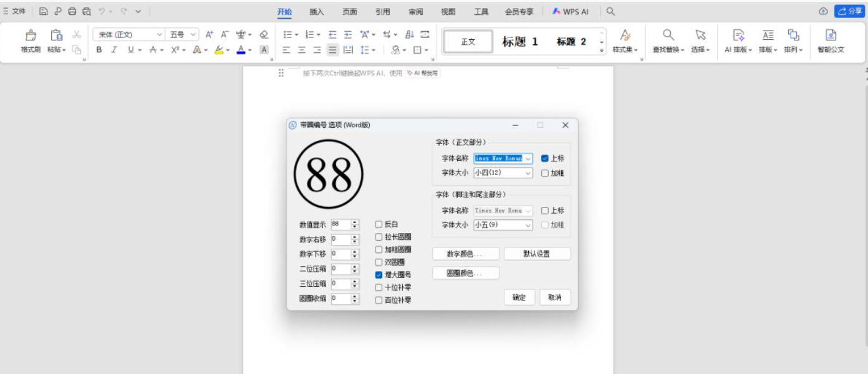The height and width of the screenshot is (374, 868).
Task: Open the ribbon font name dropdown (宋体)
Action: click(x=160, y=35)
